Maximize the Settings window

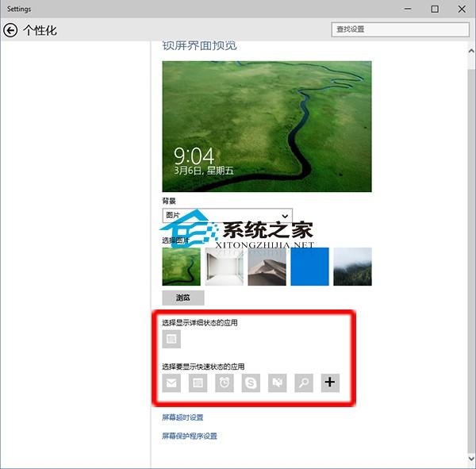click(x=435, y=9)
